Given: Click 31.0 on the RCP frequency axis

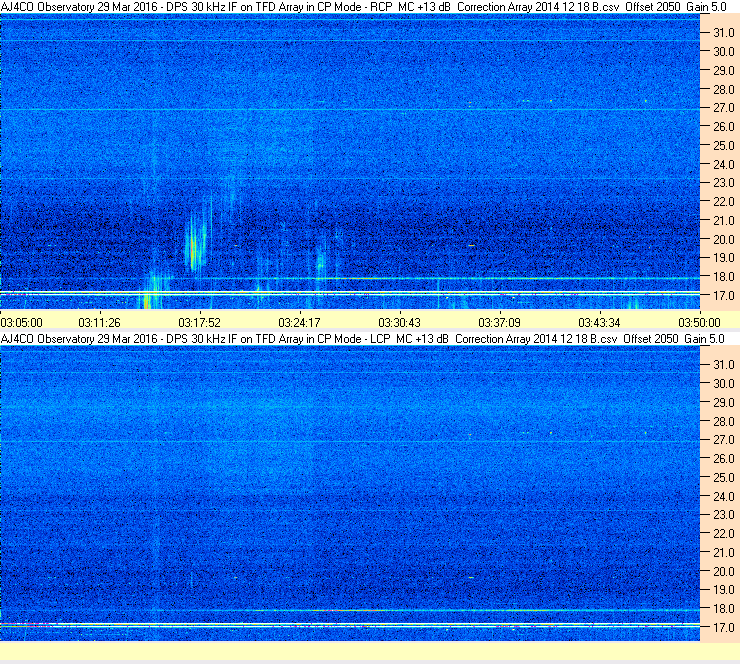Looking at the screenshot, I should click(x=724, y=33).
